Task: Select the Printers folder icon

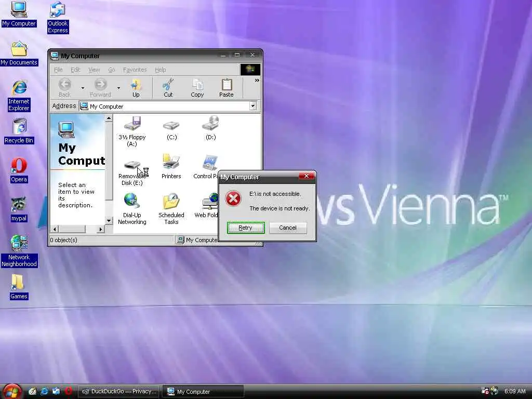Action: (x=171, y=167)
